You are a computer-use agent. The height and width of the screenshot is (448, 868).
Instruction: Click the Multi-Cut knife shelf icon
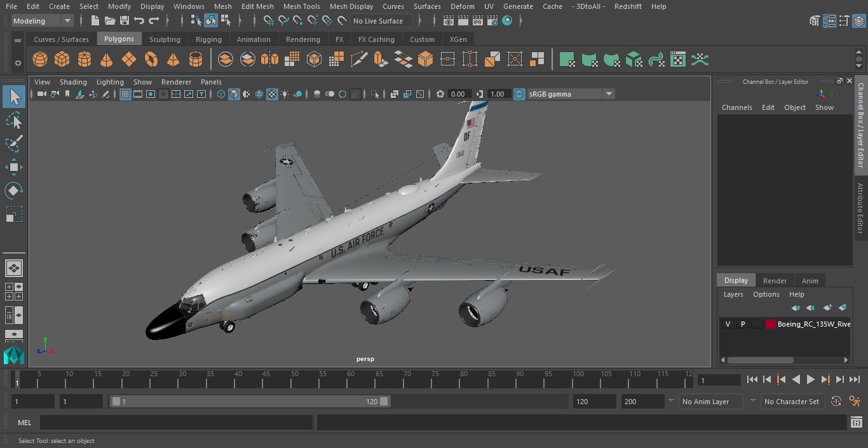coord(359,60)
